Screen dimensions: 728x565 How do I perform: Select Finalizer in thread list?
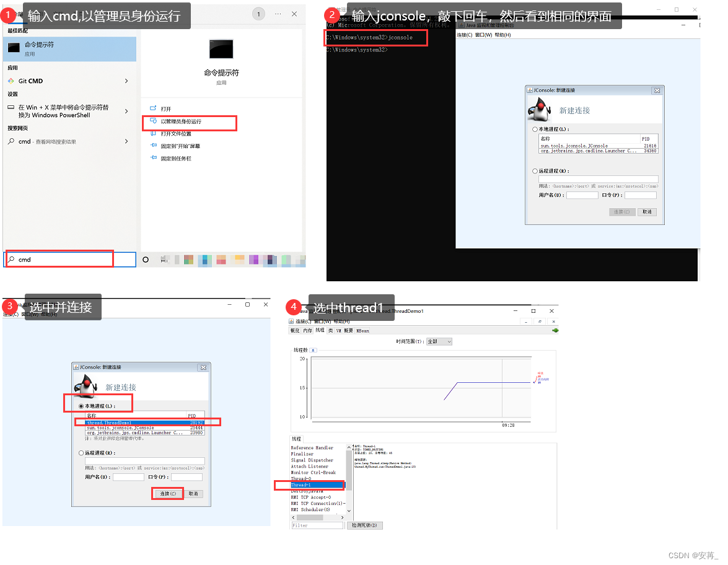pyautogui.click(x=302, y=454)
